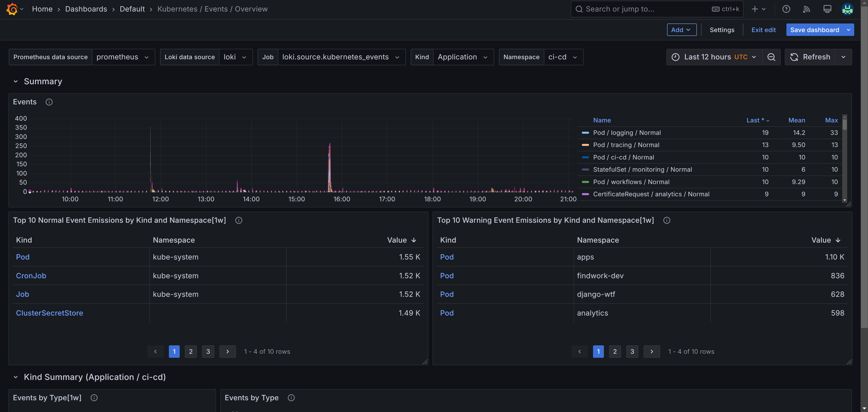Show info tooltip icon for Events panel

[x=49, y=102]
